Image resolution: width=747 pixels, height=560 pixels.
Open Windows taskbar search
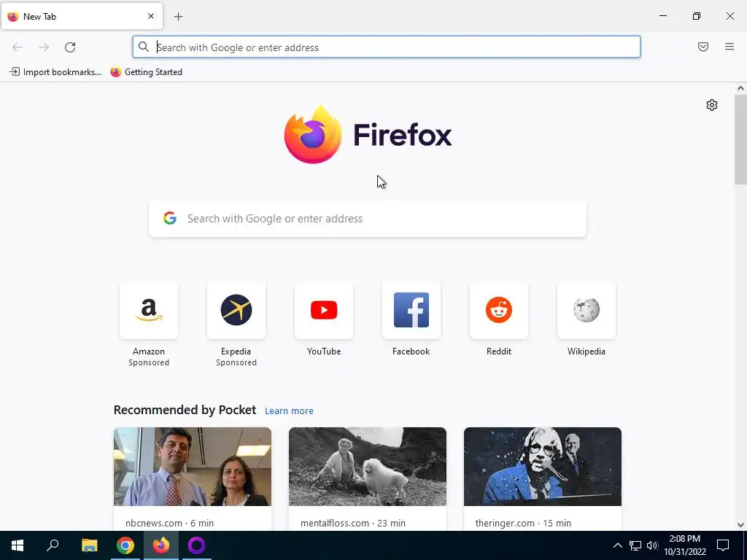pyautogui.click(x=53, y=545)
